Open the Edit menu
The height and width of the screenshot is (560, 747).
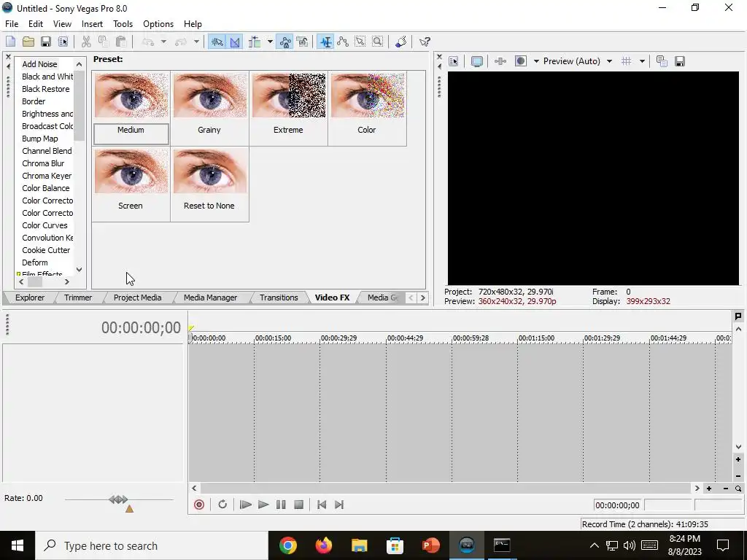point(36,24)
